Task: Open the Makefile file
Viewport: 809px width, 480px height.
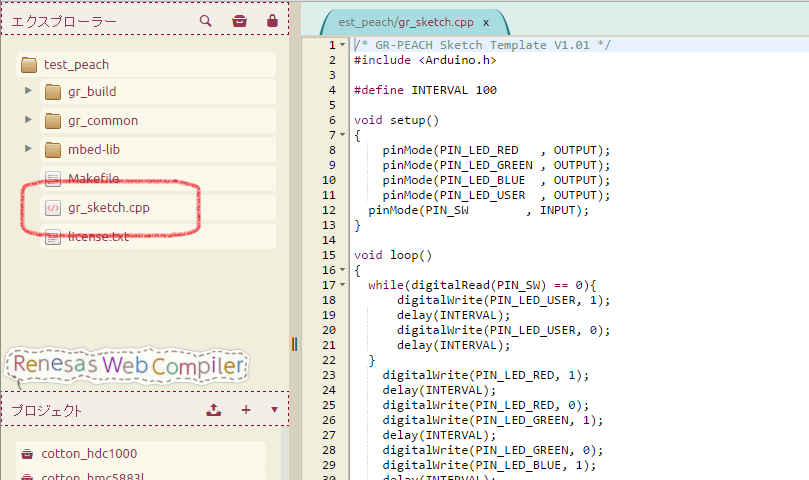Action: tap(94, 179)
